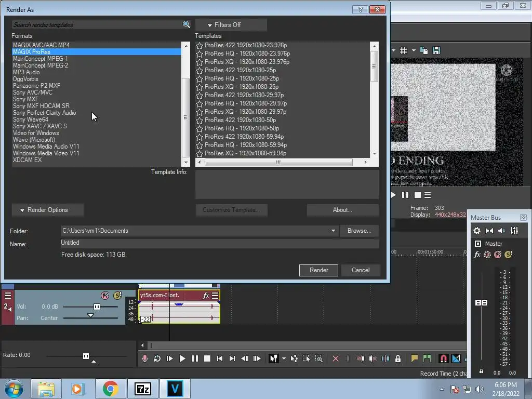532x399 pixels.
Task: Save preview snapshot to file icon
Action: pyautogui.click(x=436, y=50)
